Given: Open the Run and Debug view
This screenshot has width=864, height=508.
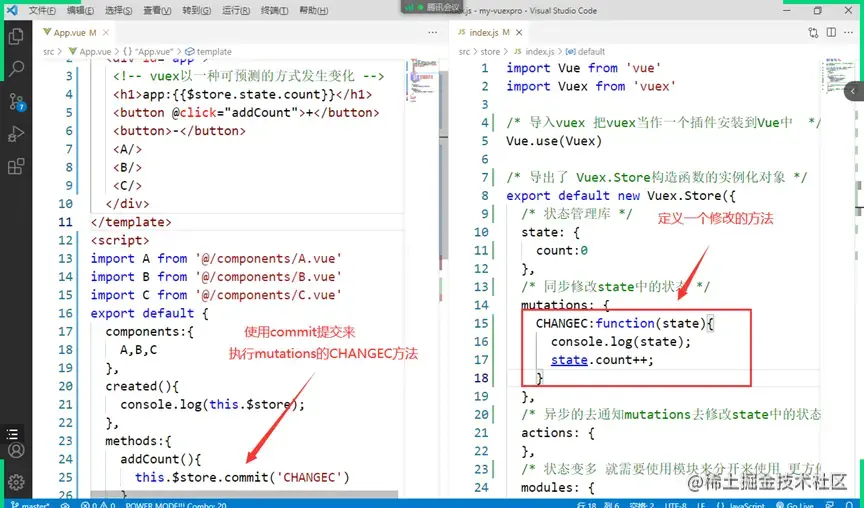Looking at the screenshot, I should (16, 134).
